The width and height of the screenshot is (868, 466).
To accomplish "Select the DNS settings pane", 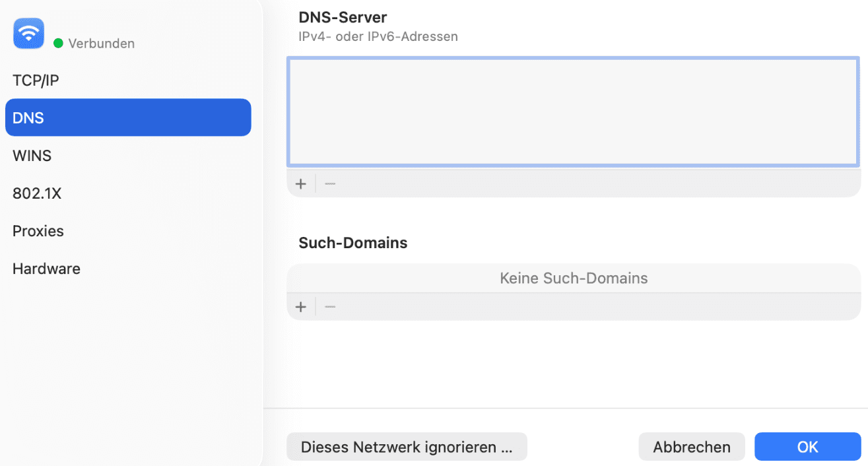I will point(27,117).
